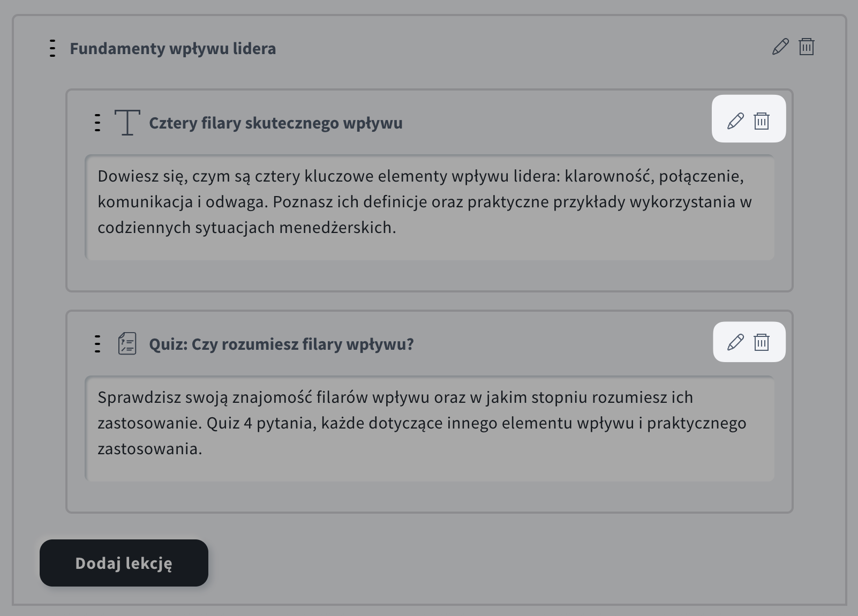Click the drag handle of the first lesson
858x616 pixels.
(97, 122)
